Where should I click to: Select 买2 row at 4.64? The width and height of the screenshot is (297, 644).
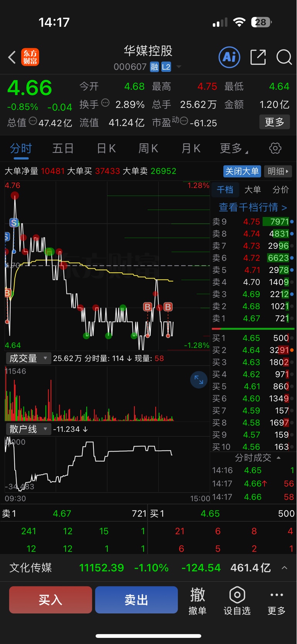[253, 350]
